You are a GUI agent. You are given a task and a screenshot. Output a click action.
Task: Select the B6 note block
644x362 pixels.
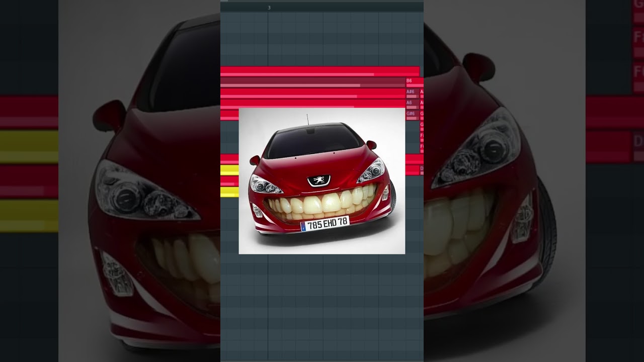tap(414, 82)
